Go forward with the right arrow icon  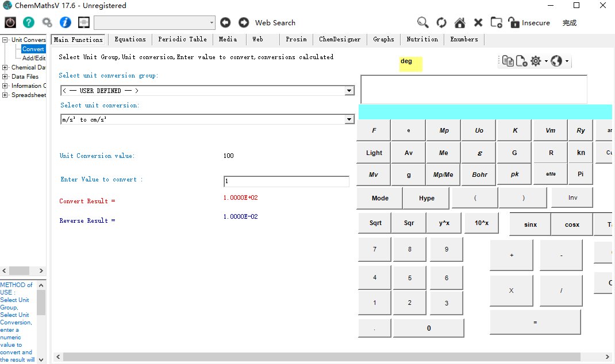(244, 22)
